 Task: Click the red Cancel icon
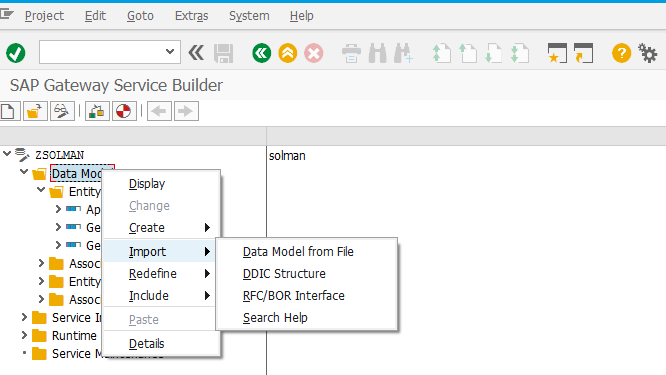click(x=313, y=53)
